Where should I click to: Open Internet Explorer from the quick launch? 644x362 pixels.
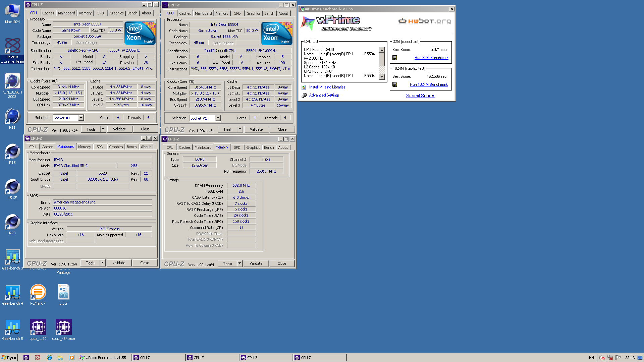click(x=49, y=358)
